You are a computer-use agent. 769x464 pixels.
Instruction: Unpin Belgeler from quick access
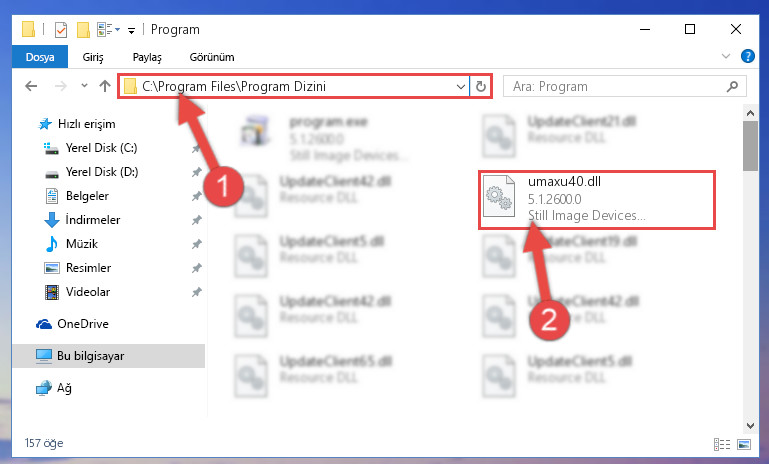click(196, 196)
